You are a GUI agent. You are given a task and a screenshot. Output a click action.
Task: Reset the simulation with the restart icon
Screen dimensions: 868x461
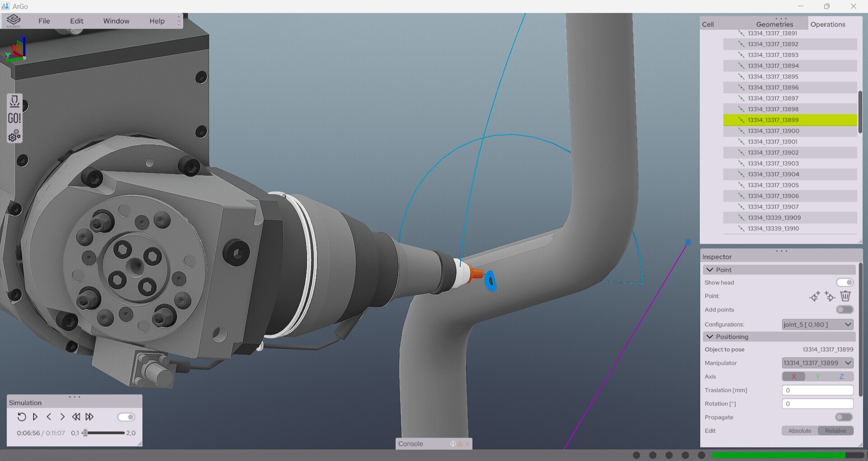point(21,417)
